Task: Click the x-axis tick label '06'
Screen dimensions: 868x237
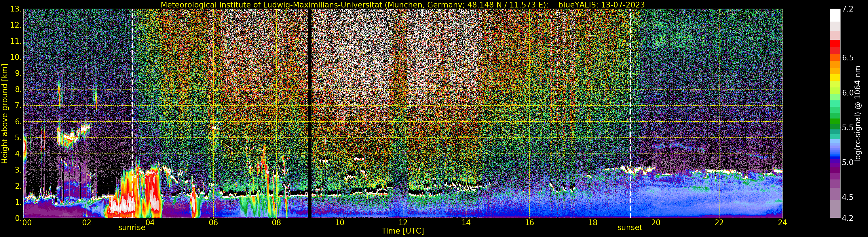Action: click(213, 222)
